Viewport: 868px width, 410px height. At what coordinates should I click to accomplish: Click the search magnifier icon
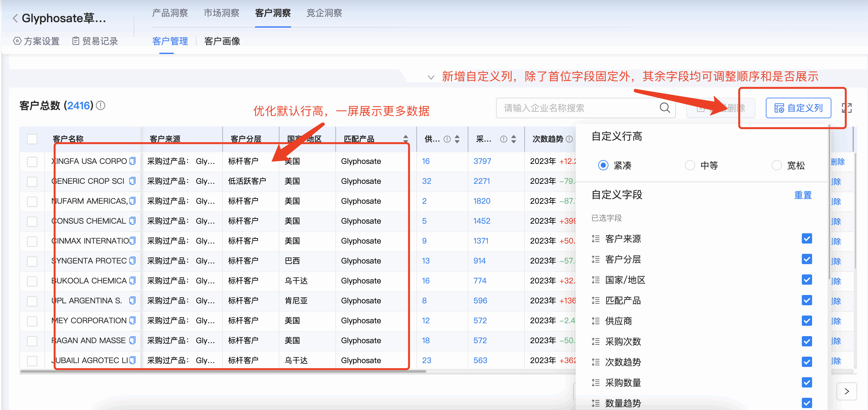[664, 108]
